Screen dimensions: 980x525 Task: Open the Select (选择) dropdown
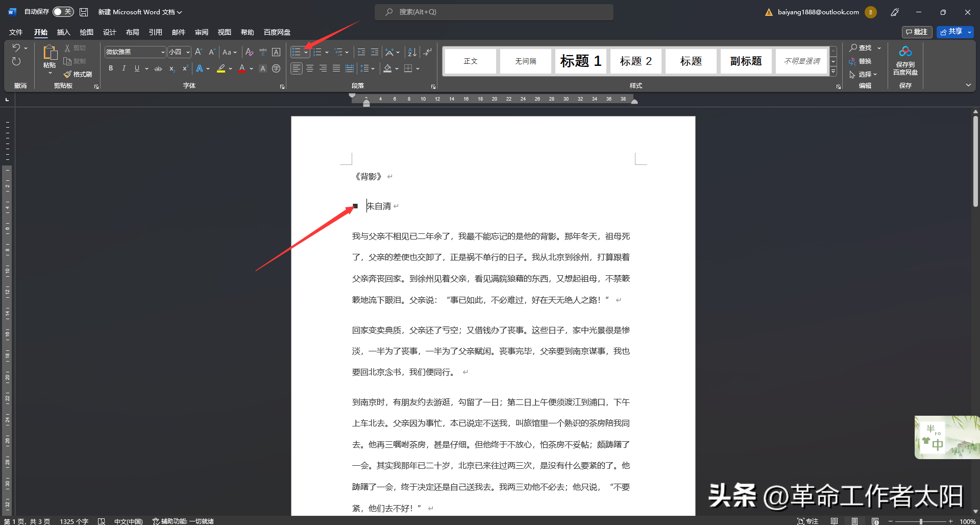tap(863, 75)
